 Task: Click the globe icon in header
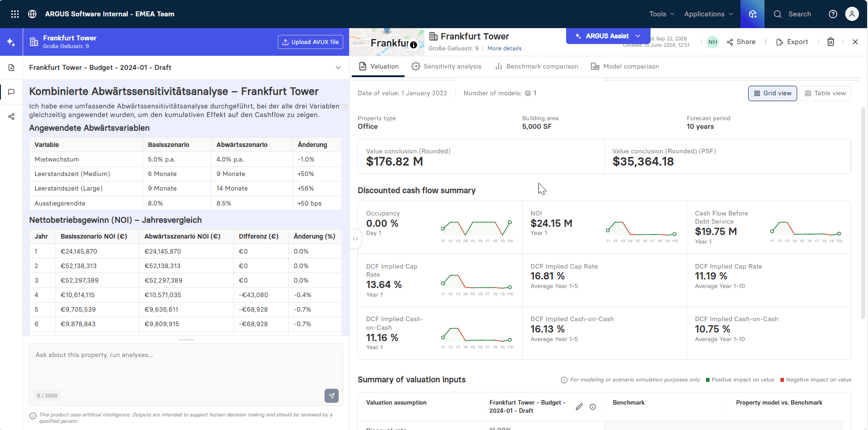[32, 14]
